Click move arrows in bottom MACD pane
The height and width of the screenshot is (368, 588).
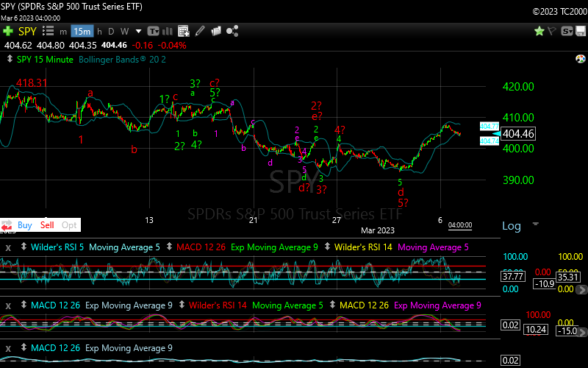24,347
